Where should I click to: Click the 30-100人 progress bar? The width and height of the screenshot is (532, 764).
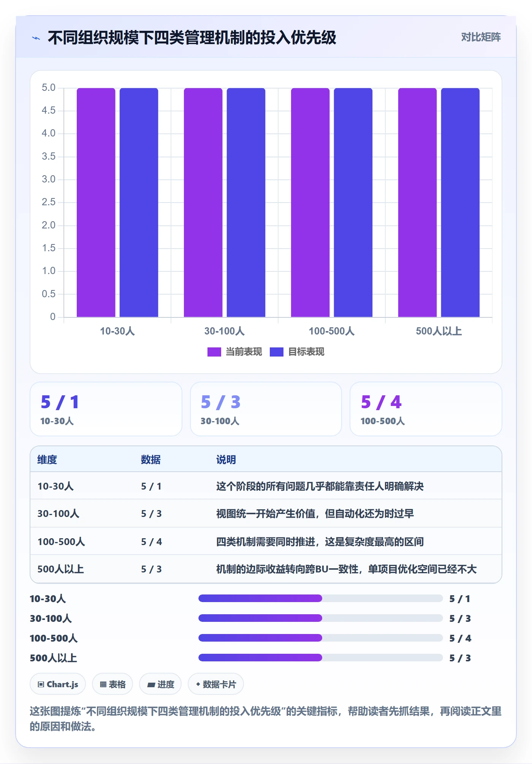[320, 618]
